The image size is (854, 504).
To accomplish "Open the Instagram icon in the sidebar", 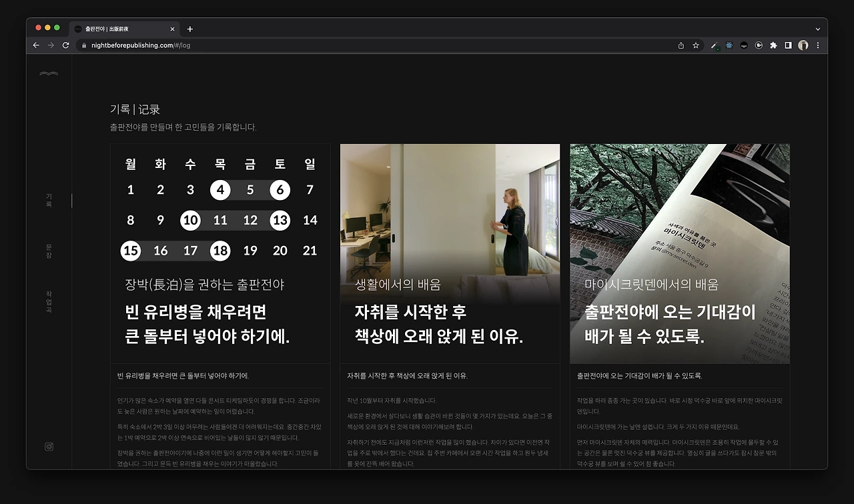I will 49,447.
